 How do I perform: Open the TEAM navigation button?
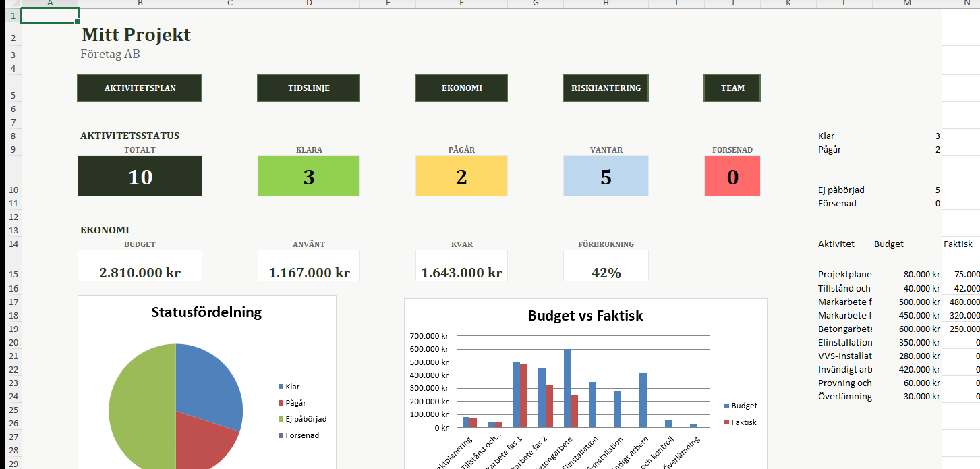pos(732,88)
